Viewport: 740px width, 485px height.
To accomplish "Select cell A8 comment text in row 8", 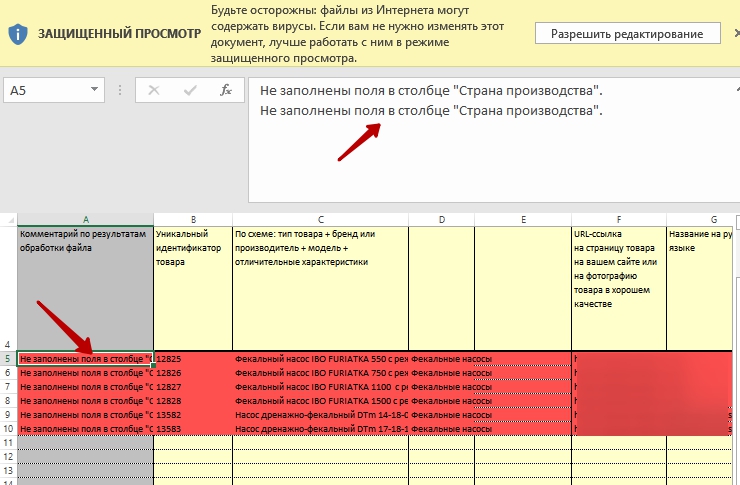I will tap(85, 401).
